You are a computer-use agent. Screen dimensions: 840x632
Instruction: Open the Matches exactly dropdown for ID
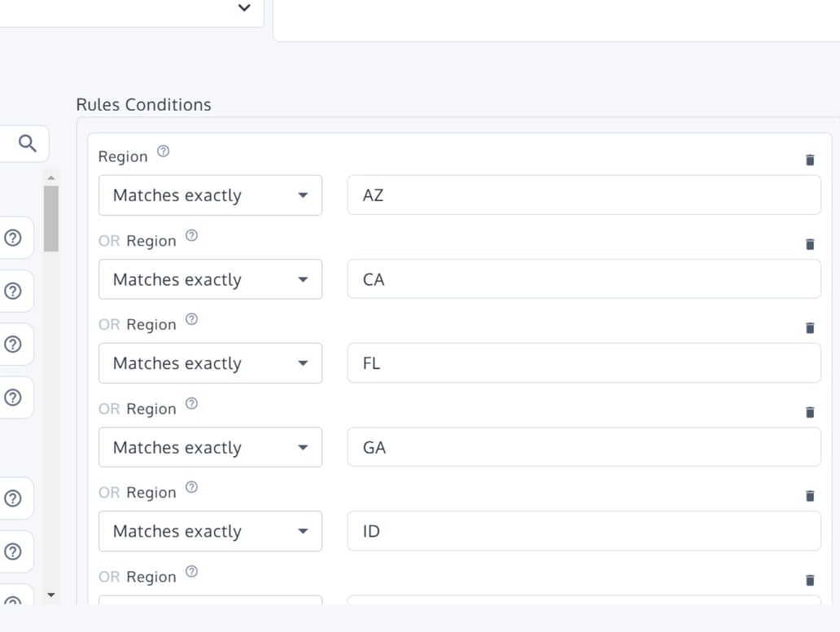tap(210, 531)
